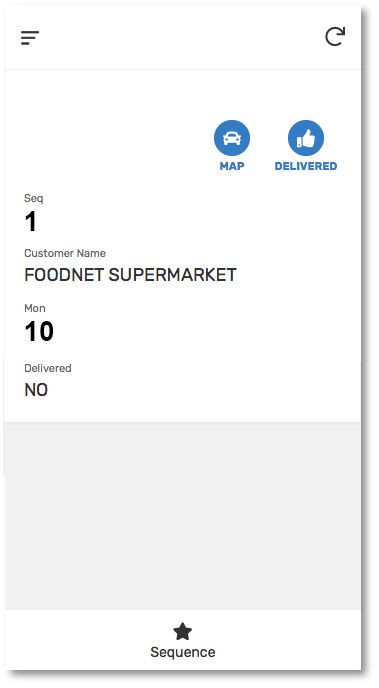The width and height of the screenshot is (379, 688).
Task: Open the hamburger menu icon
Action: [x=30, y=38]
